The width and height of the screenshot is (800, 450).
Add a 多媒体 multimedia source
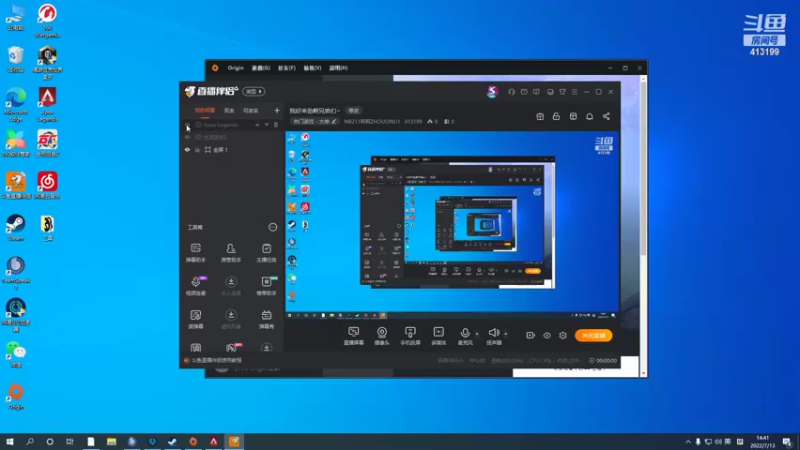click(439, 336)
